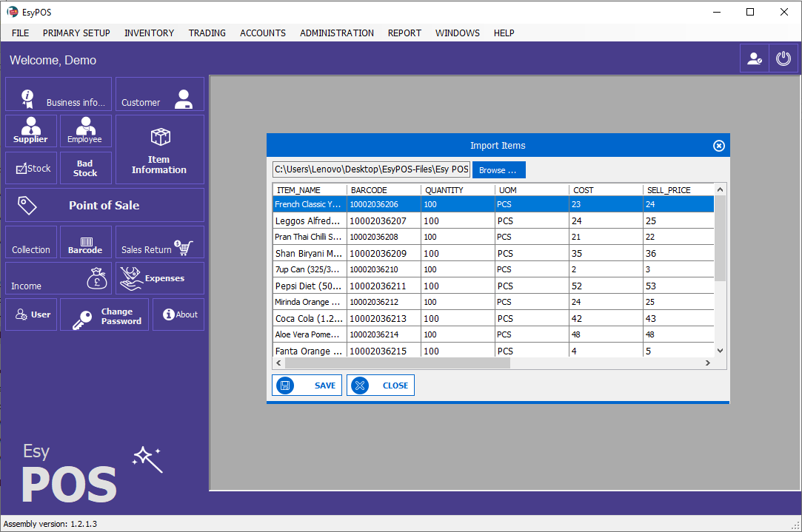Image resolution: width=802 pixels, height=532 pixels.
Task: Click the grid's vertical scrollbar thumb
Action: [x=720, y=238]
